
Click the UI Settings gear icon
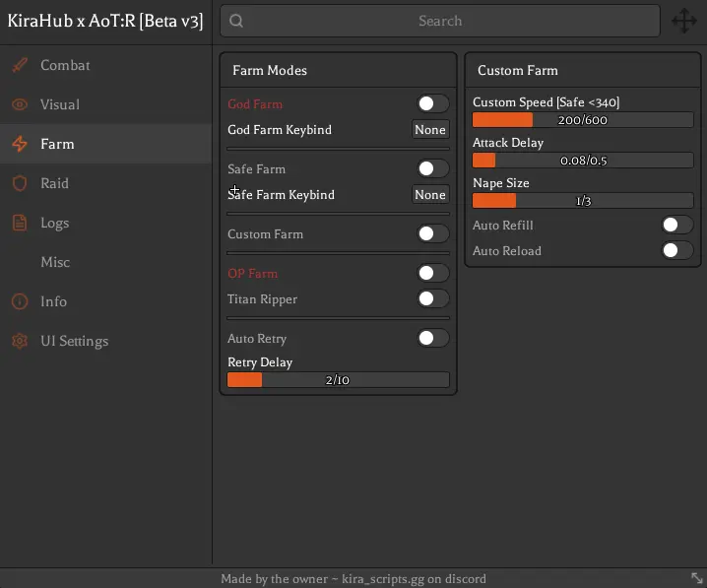point(20,341)
